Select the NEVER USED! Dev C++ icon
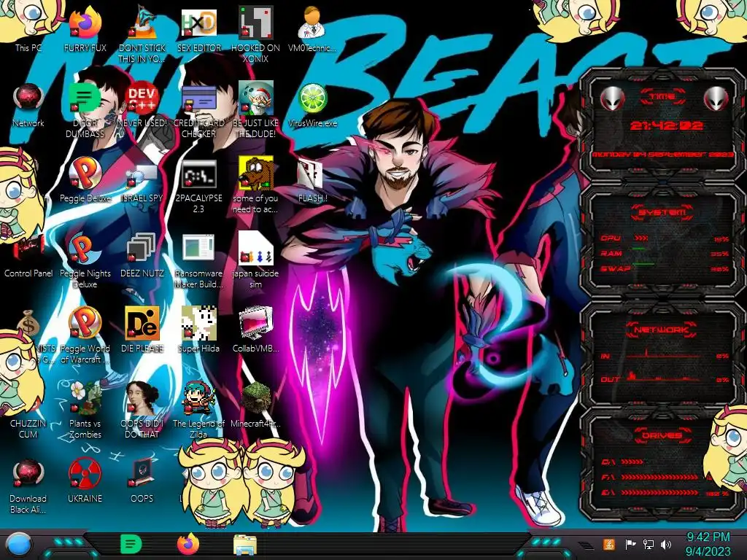The image size is (747, 560). click(x=142, y=105)
